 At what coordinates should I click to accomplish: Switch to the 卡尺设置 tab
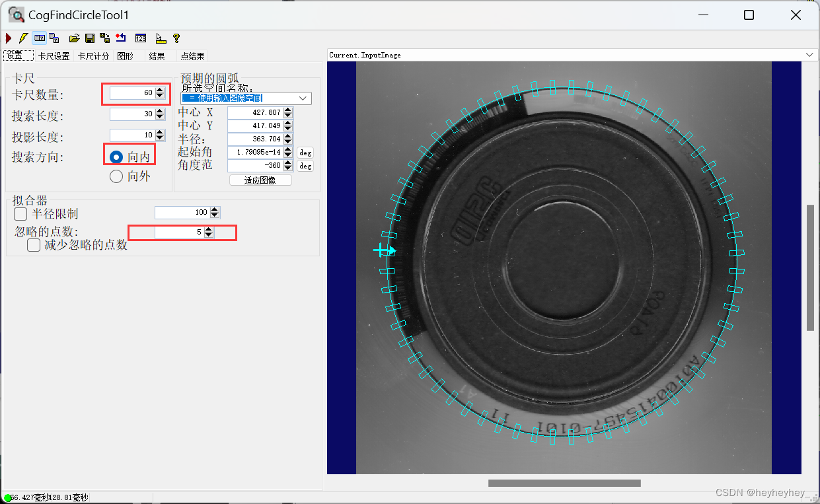point(54,55)
